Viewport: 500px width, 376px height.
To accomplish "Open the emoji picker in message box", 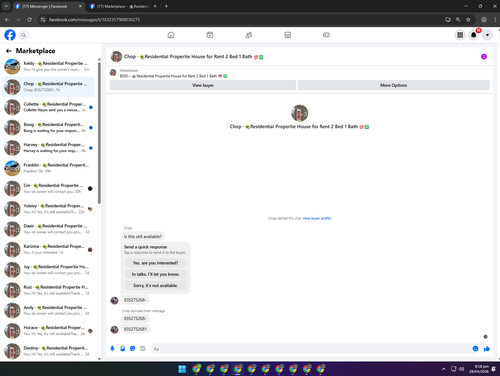I will (475, 348).
